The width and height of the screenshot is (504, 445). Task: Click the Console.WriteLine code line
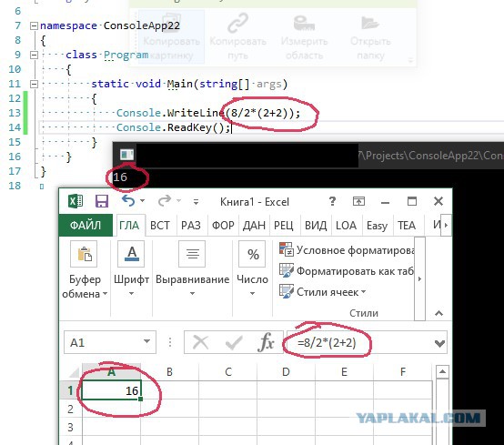click(x=208, y=113)
